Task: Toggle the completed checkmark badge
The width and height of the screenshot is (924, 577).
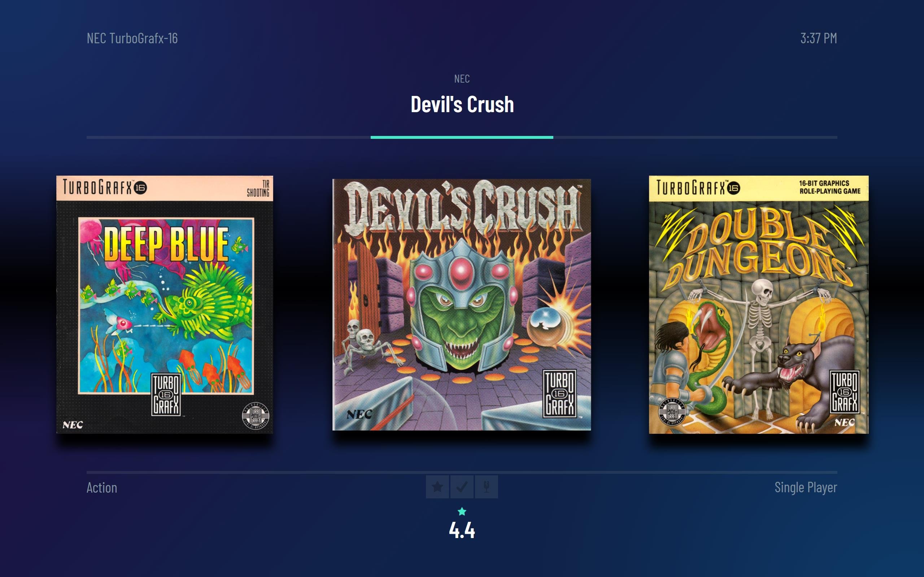Action: click(x=462, y=487)
